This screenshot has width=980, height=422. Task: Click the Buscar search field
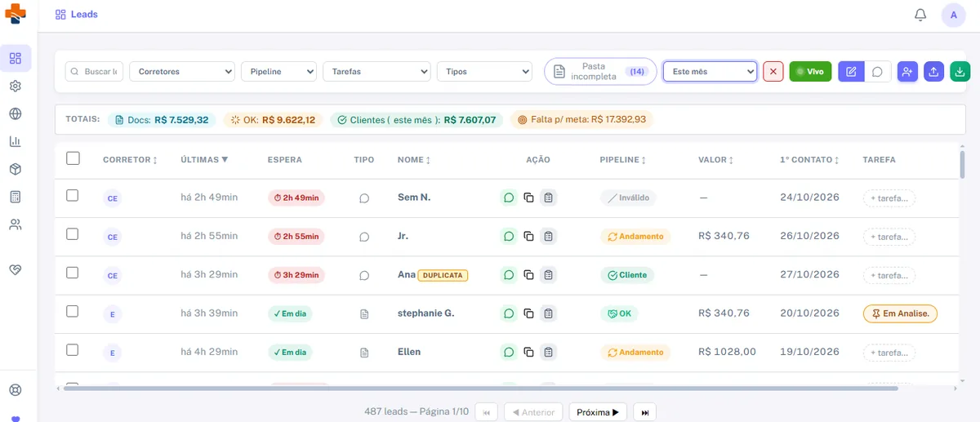tap(94, 72)
